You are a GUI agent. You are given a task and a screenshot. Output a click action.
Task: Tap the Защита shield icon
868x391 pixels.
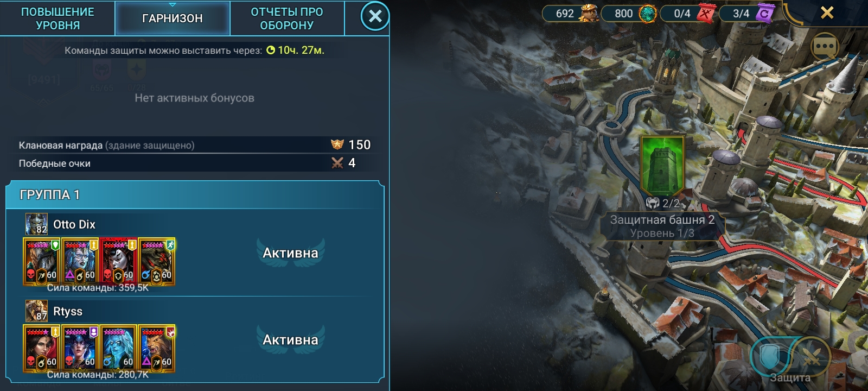click(x=770, y=356)
